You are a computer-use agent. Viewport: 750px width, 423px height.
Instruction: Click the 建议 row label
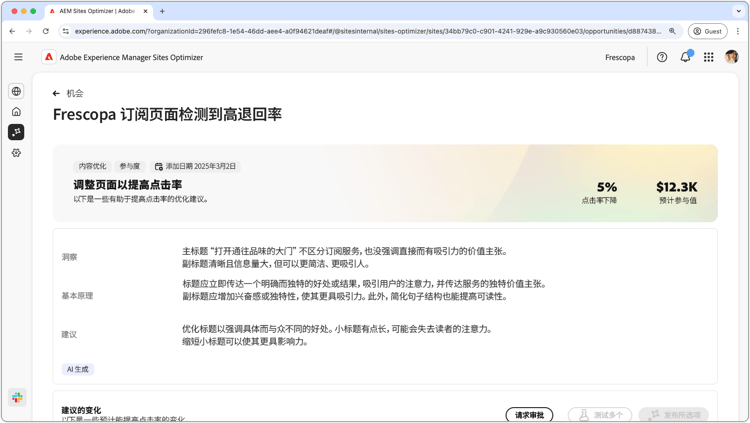[69, 334]
